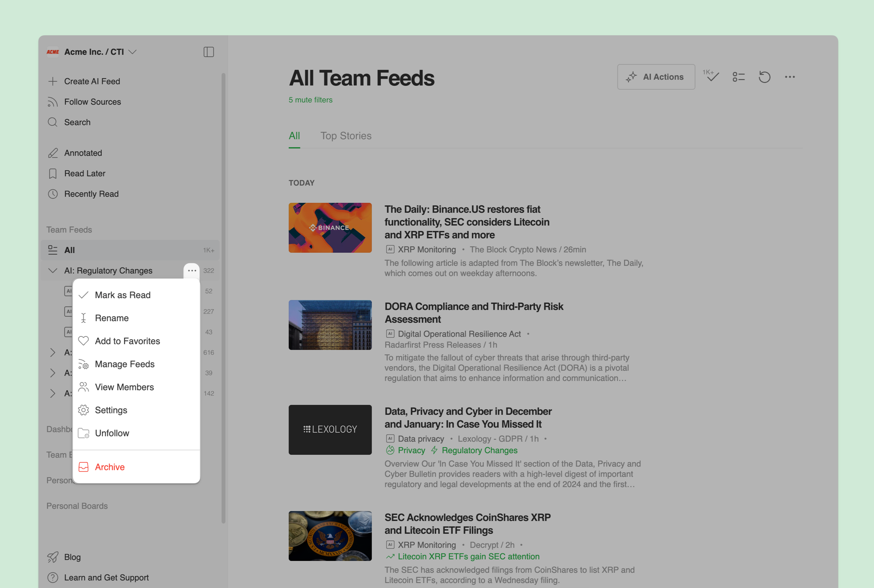Image resolution: width=874 pixels, height=588 pixels.
Task: Click ellipsis button next to Regulatory Changes
Action: tap(192, 270)
